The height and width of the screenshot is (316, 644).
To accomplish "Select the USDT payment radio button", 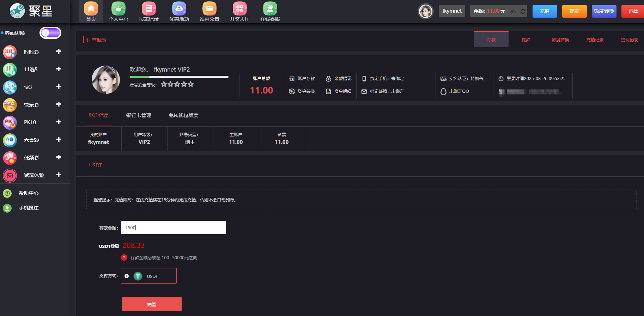I will 127,276.
